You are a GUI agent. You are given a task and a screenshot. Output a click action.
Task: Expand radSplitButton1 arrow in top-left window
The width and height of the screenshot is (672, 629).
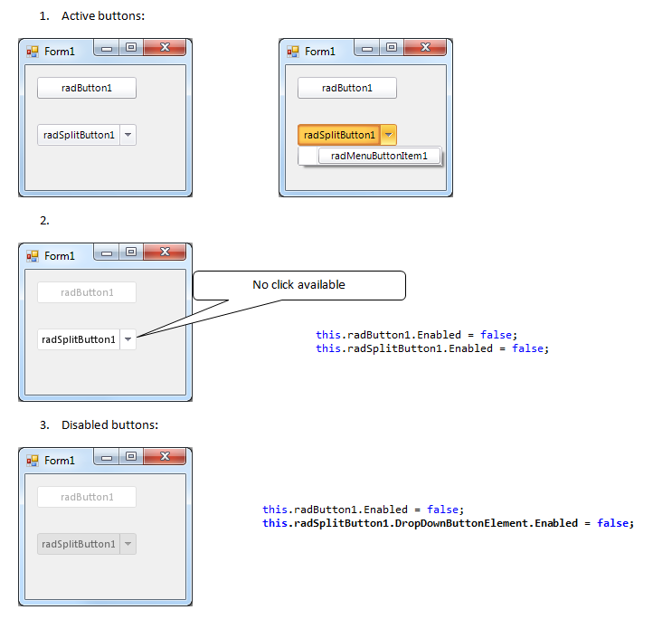[128, 135]
